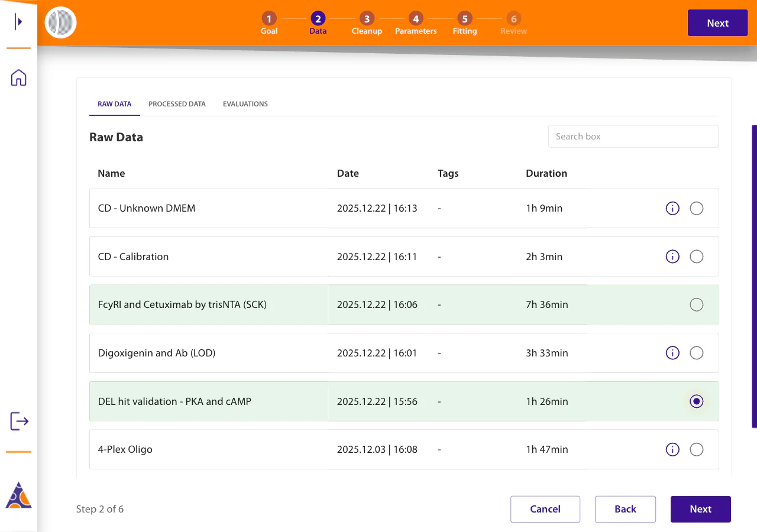This screenshot has height=532, width=757.
Task: Jump to step 3 Cleanup
Action: [x=367, y=23]
